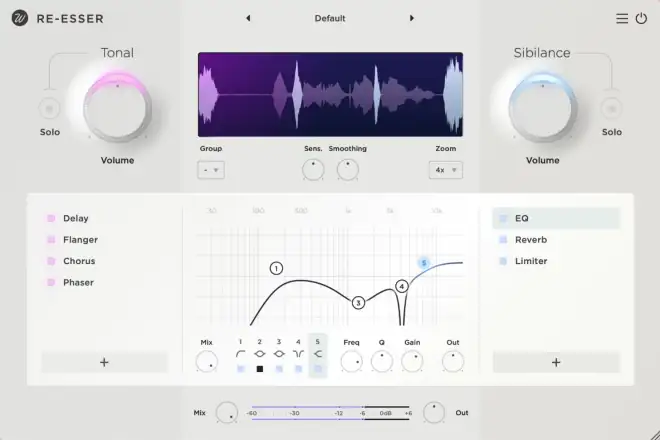Click the EQ Q knob
Viewport: 660px width, 440px height.
click(382, 361)
